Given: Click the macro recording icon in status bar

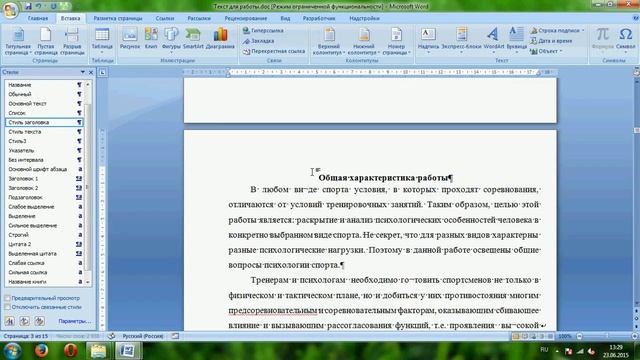Looking at the screenshot, I should (175, 336).
